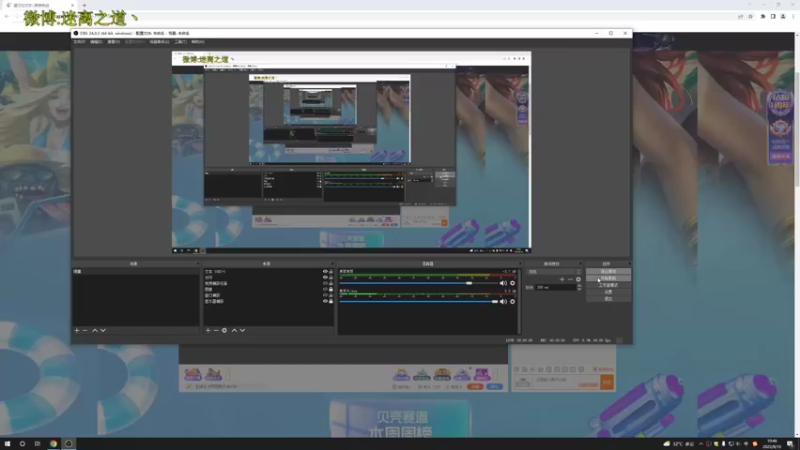800x450 pixels.
Task: Toggle visibility of the 显示器捕获 source
Action: tap(325, 301)
